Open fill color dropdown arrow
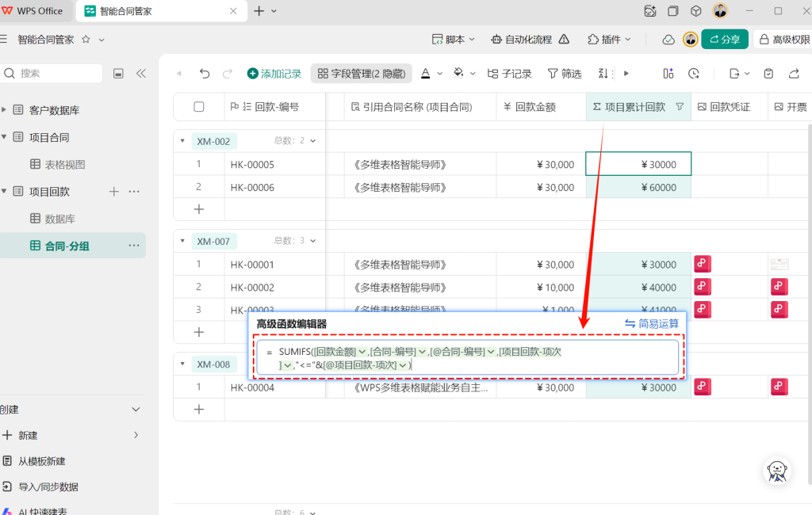The image size is (812, 515). pyautogui.click(x=473, y=74)
